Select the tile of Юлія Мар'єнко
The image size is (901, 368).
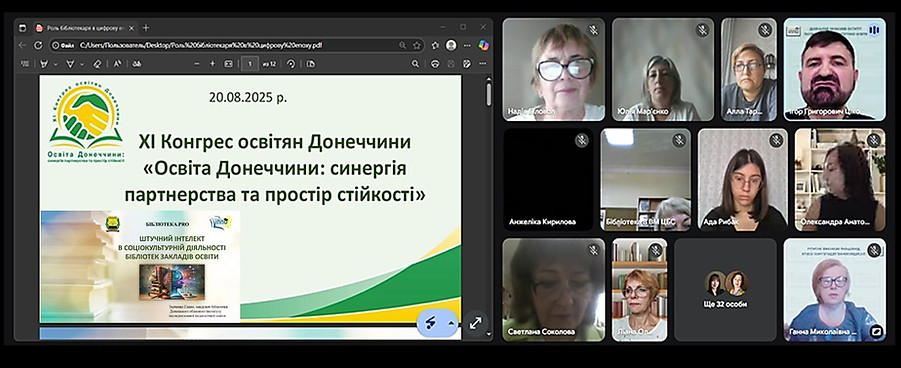663,69
